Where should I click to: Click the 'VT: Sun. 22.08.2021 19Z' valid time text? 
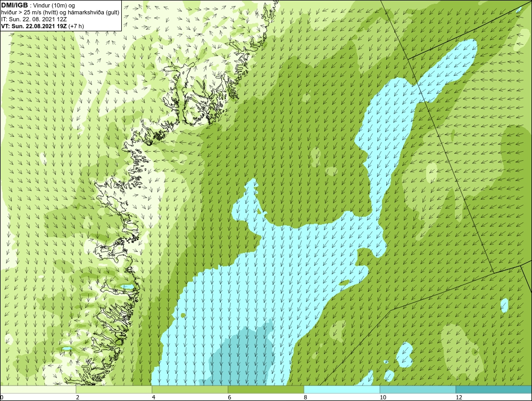click(x=34, y=26)
